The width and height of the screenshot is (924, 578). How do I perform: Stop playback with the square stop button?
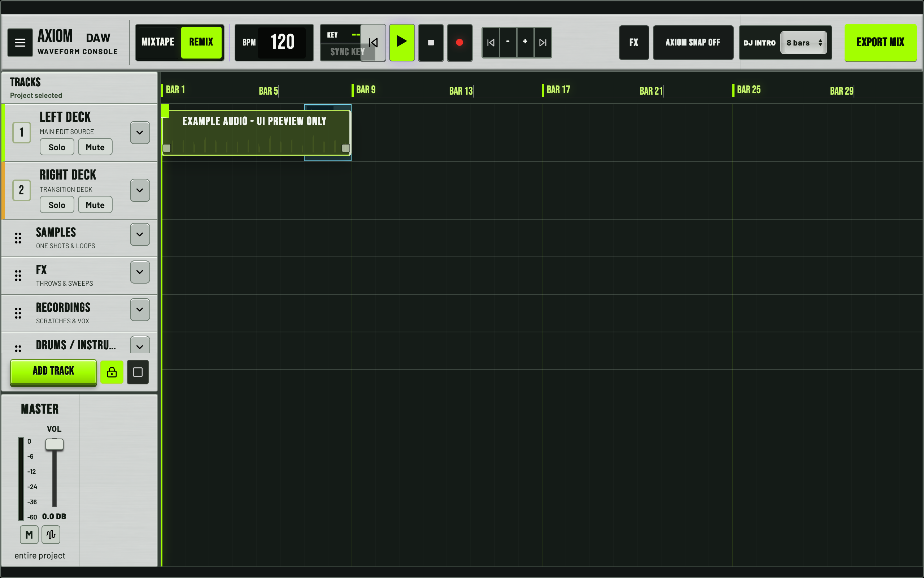coord(431,42)
